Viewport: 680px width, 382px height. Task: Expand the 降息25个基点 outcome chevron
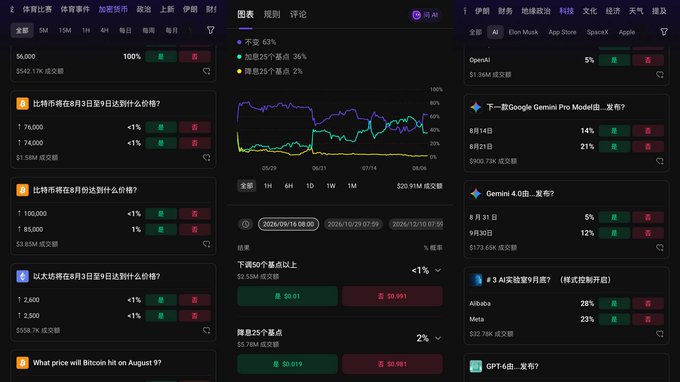tap(438, 338)
